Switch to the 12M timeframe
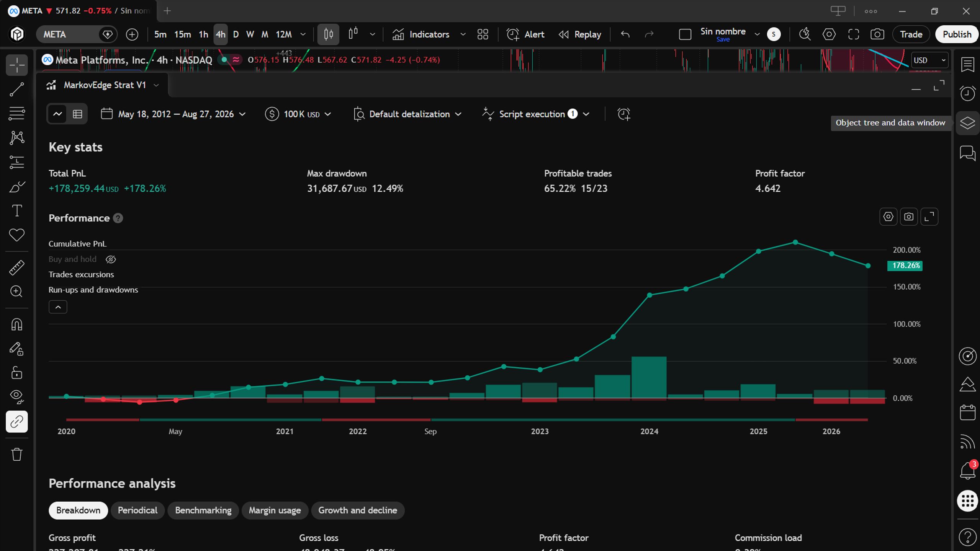 click(x=284, y=34)
